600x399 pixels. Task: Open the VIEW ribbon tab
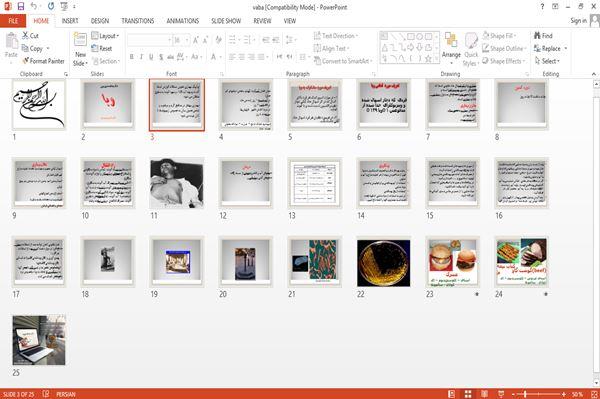click(x=290, y=21)
